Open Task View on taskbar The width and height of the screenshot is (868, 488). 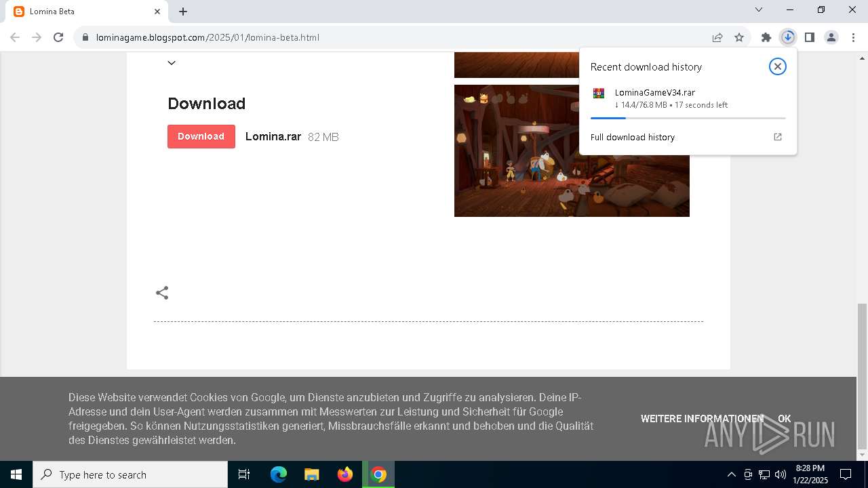pyautogui.click(x=244, y=474)
